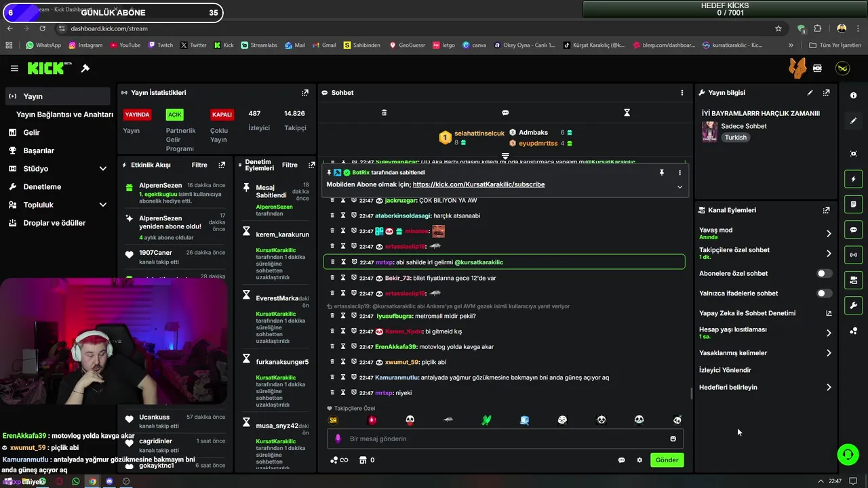Pop out the Yayın bilgisi panel
Viewport: 868px width, 488px height.
click(x=826, y=93)
